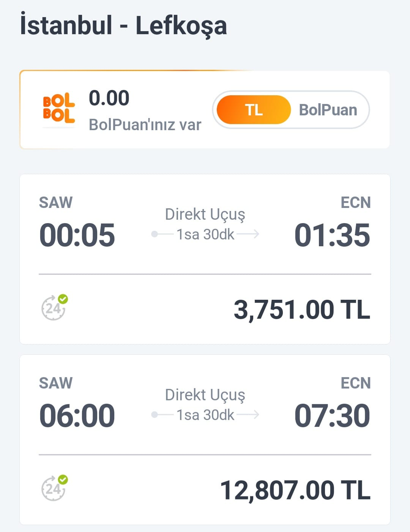Click the BolBol logo
410x532 pixels.
click(x=59, y=109)
